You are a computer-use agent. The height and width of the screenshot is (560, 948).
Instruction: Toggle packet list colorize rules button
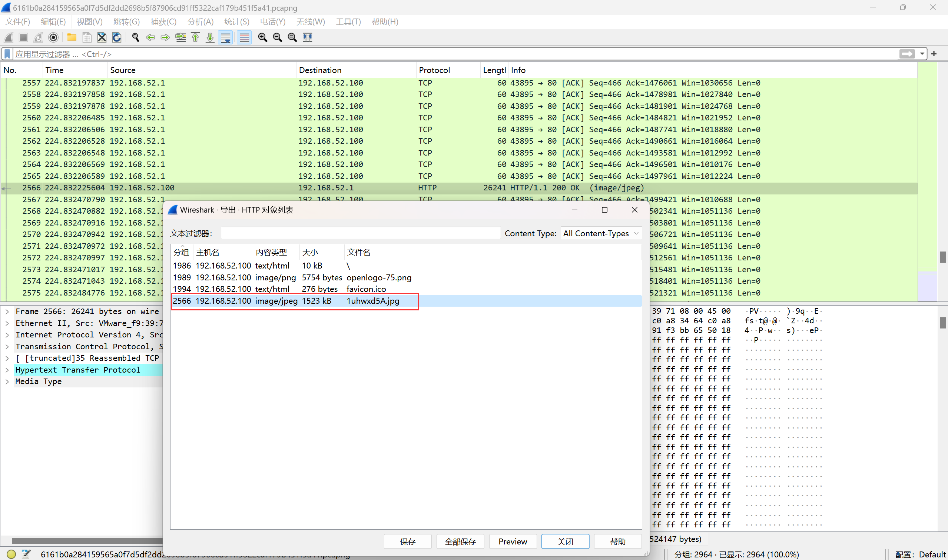[244, 37]
